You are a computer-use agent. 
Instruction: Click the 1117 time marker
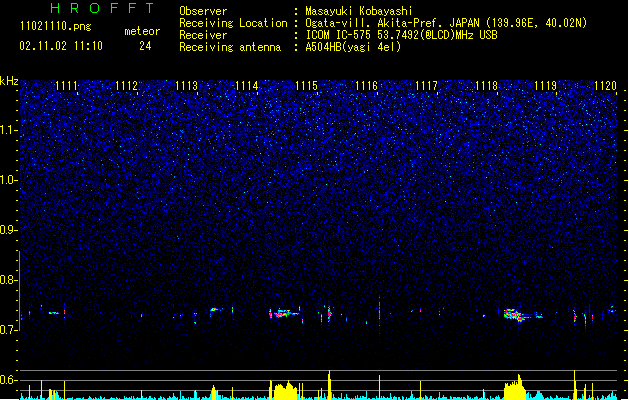[426, 86]
